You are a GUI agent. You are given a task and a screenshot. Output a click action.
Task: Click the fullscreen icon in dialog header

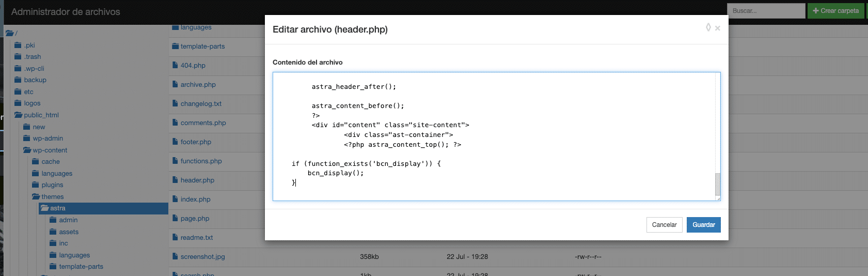[708, 27]
